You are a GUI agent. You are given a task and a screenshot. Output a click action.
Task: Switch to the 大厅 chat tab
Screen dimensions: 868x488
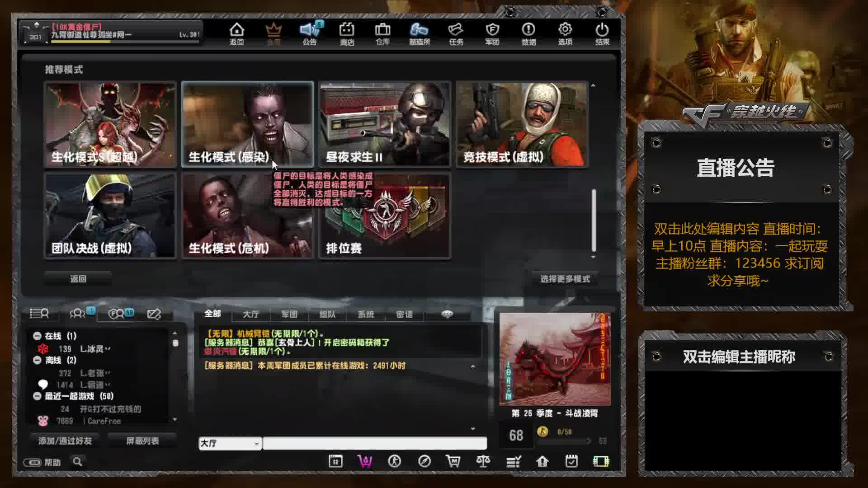(251, 314)
